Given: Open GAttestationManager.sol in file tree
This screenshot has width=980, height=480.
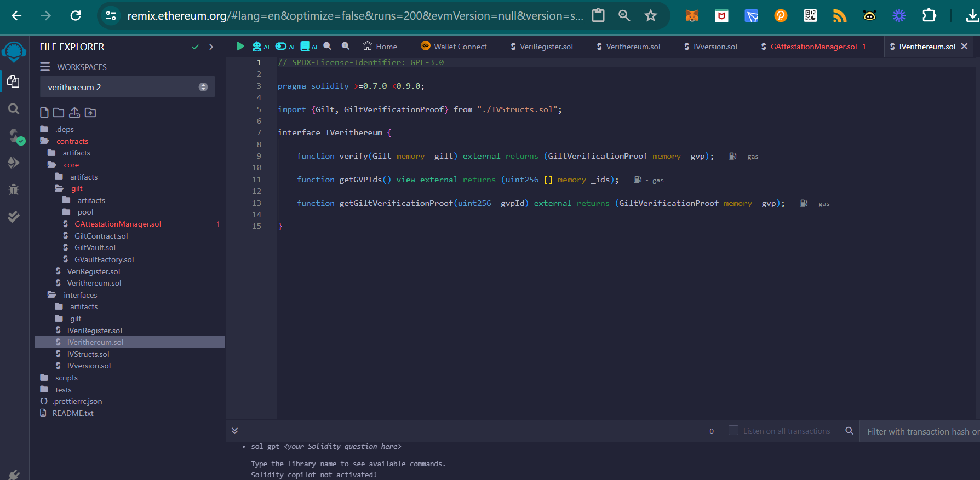Looking at the screenshot, I should [x=118, y=224].
